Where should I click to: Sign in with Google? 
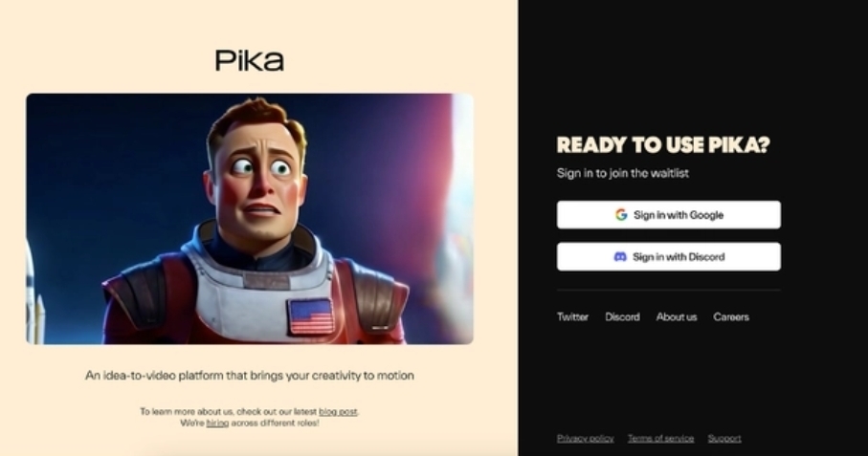point(669,214)
